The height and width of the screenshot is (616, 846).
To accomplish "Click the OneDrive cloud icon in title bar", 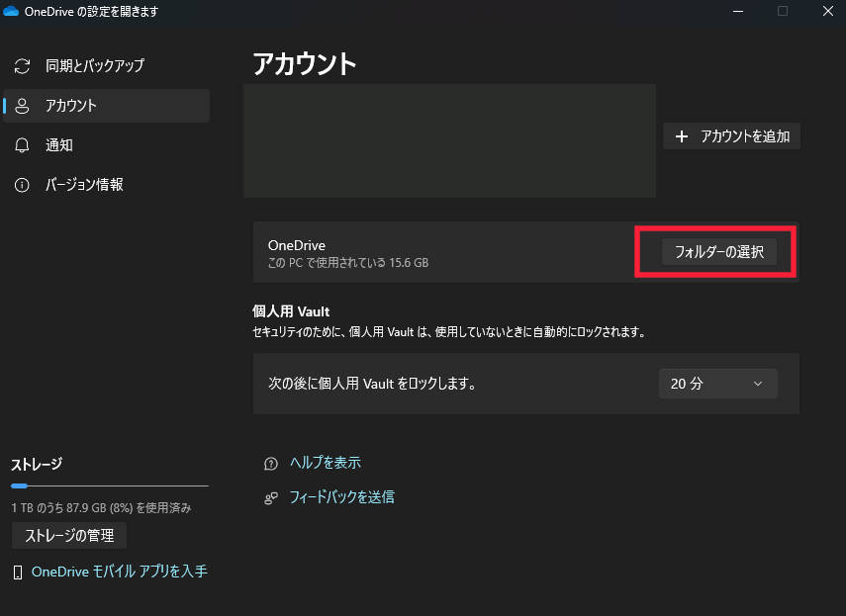I will coord(11,11).
